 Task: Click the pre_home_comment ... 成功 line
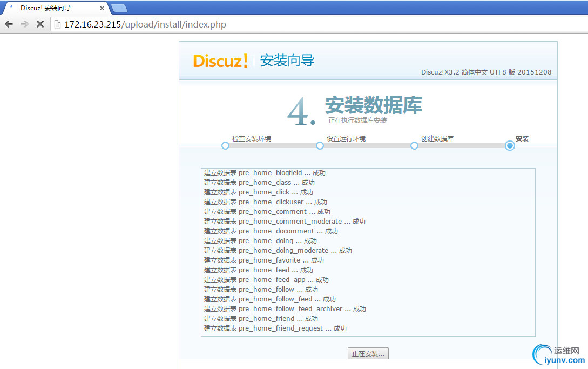click(x=267, y=212)
